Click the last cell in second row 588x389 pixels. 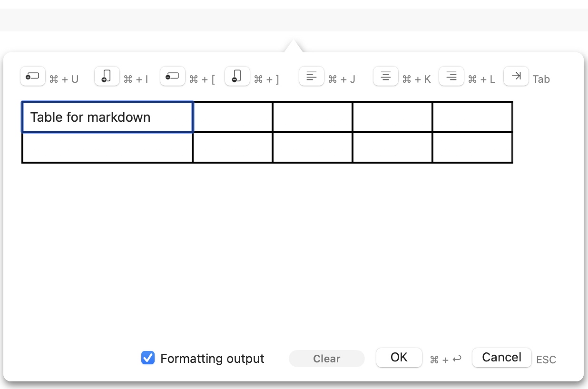[472, 147]
